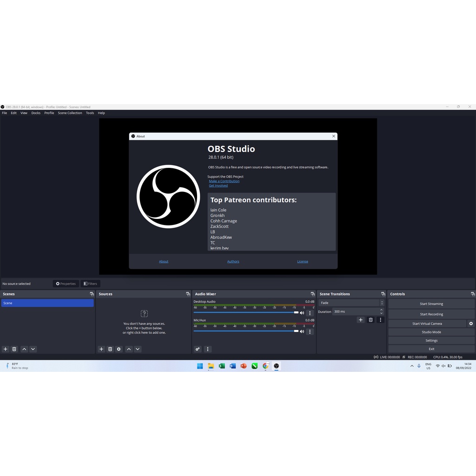The image size is (476, 476).
Task: Open Chrome from taskbar
Action: [265, 366]
